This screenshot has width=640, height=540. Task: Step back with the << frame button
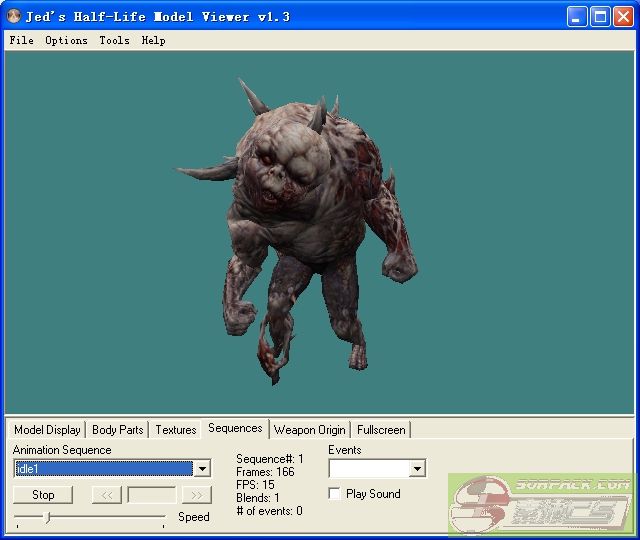point(106,495)
